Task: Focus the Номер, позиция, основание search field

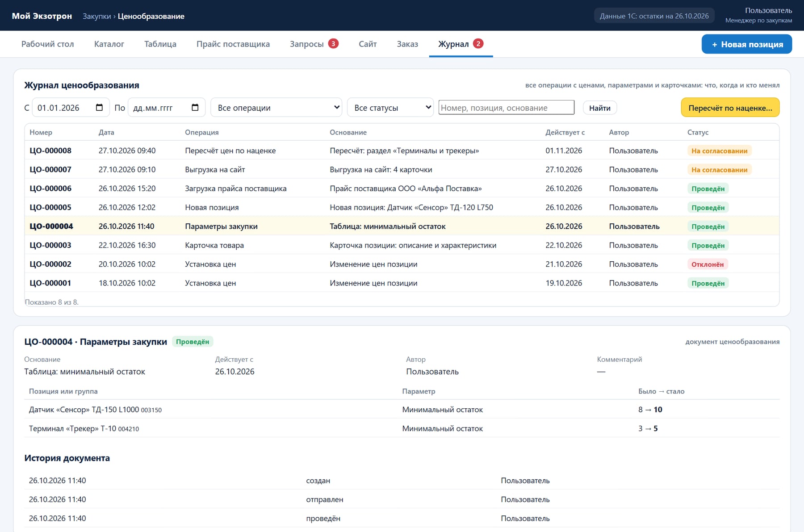Action: click(x=506, y=108)
